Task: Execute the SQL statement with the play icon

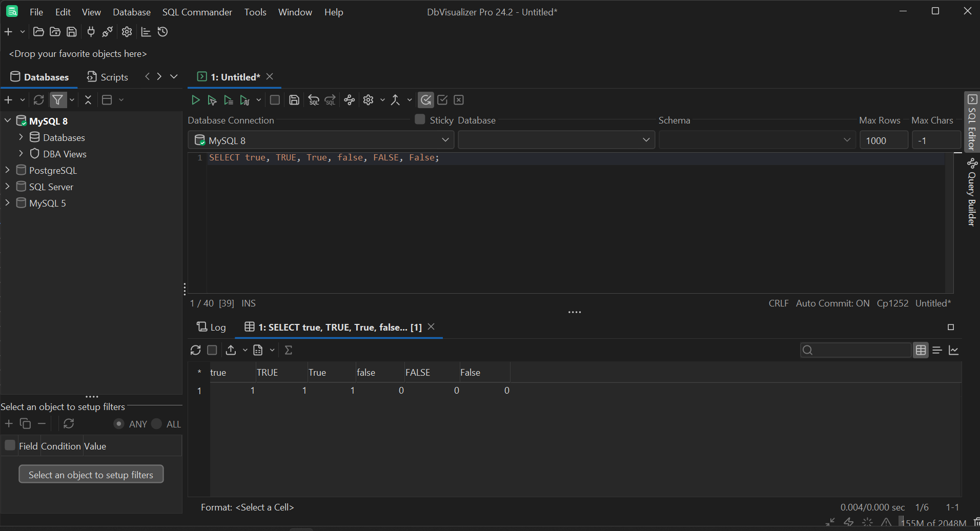Action: point(195,100)
